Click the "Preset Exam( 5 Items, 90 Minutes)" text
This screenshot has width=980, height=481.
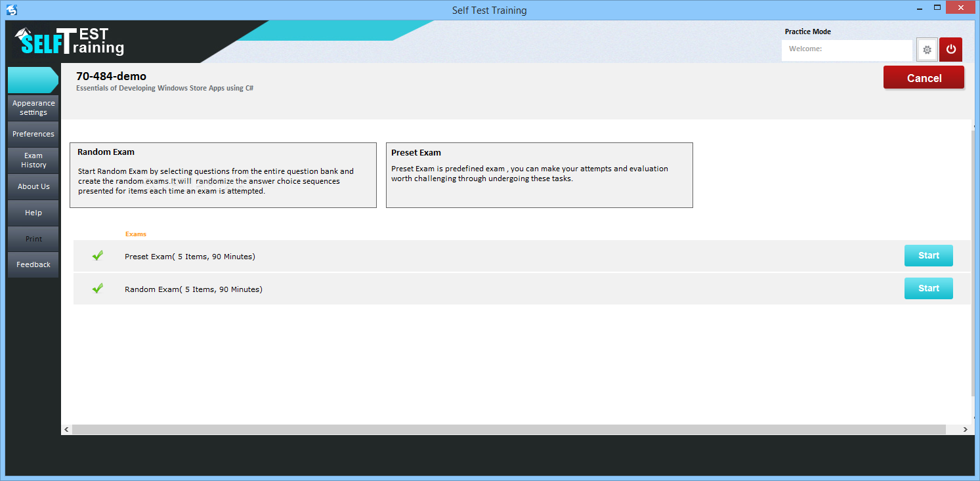click(190, 257)
